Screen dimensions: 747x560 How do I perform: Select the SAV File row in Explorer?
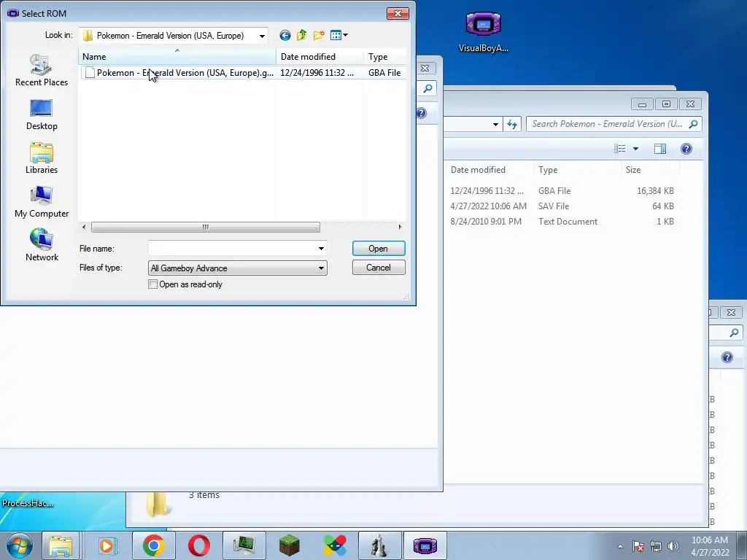[562, 206]
